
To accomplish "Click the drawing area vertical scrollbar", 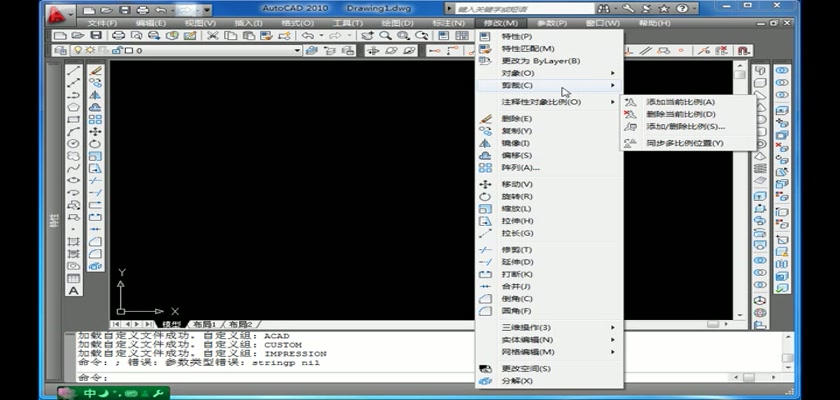I will pos(740,190).
